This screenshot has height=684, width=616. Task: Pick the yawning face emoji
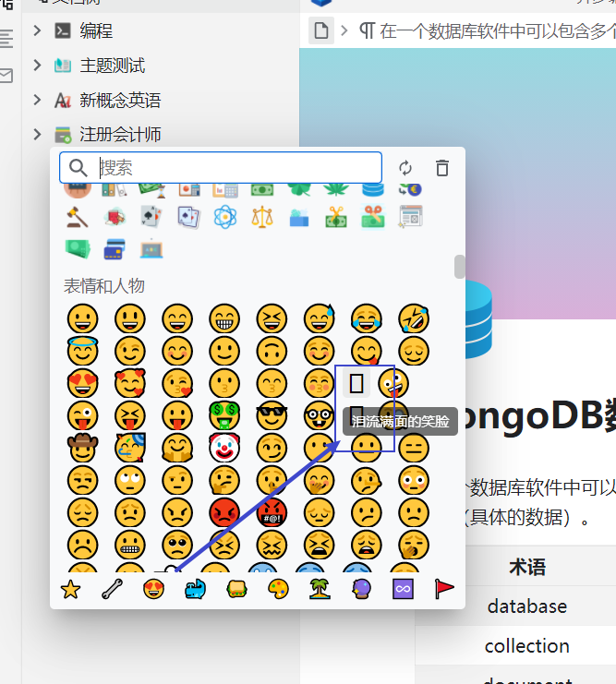414,545
